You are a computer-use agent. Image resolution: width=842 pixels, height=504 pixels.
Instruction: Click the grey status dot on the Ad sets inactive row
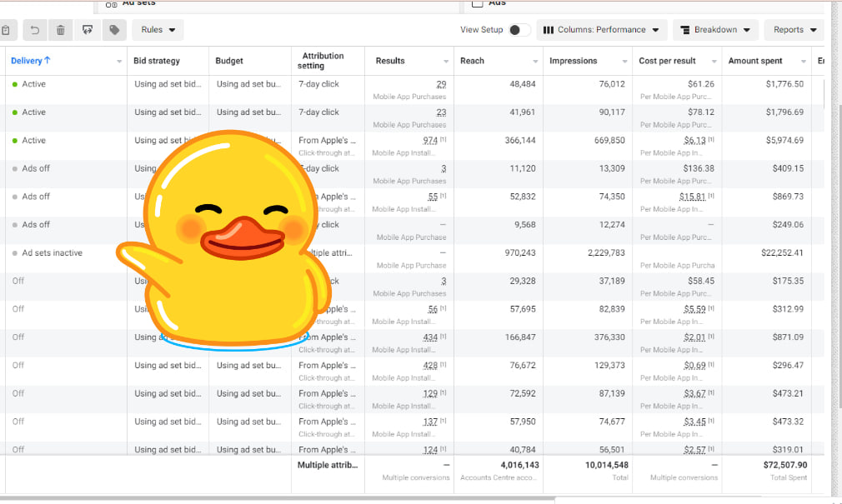[15, 253]
